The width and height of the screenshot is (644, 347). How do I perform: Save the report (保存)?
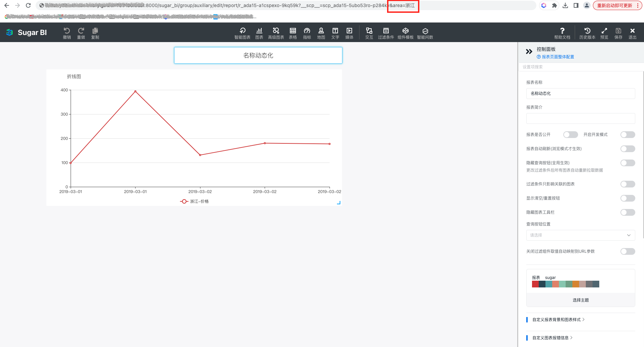point(618,33)
